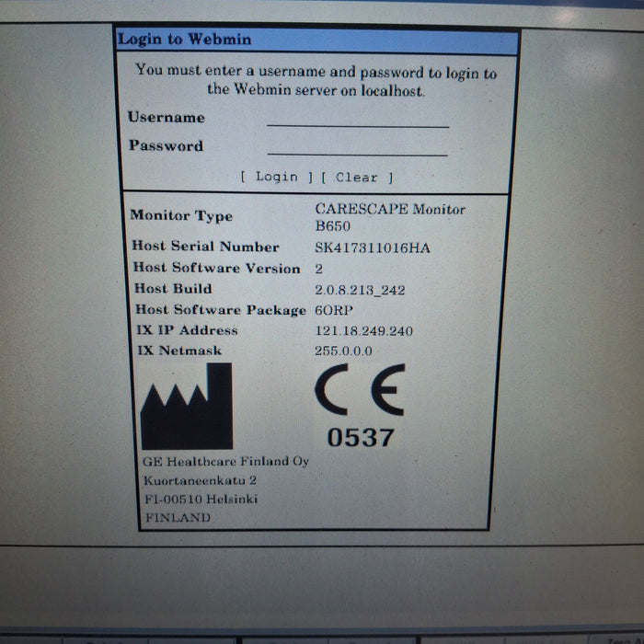
Task: Click the Webmin login instruction message
Action: 316,80
